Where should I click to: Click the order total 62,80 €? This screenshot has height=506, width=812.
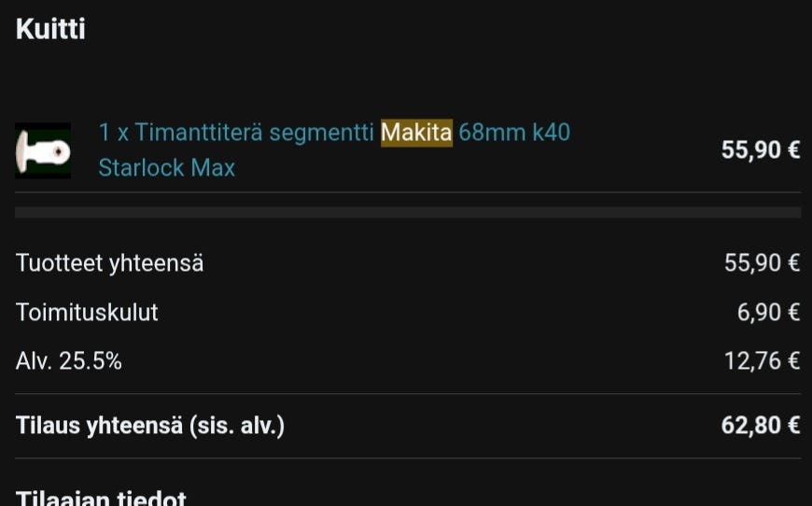pos(760,426)
